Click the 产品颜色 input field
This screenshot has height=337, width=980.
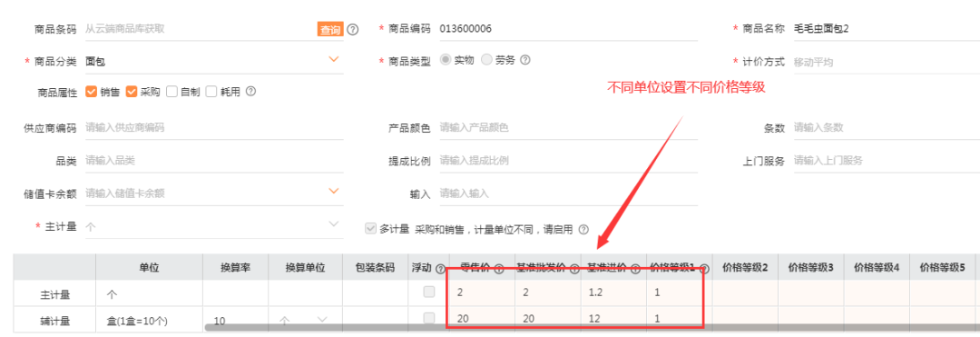pos(568,127)
